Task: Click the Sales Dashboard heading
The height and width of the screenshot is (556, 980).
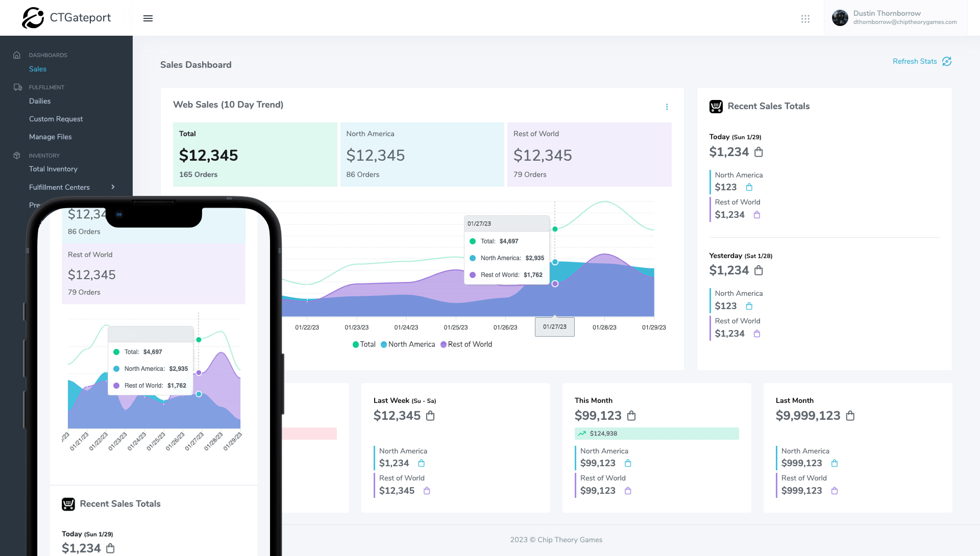Action: pos(196,65)
